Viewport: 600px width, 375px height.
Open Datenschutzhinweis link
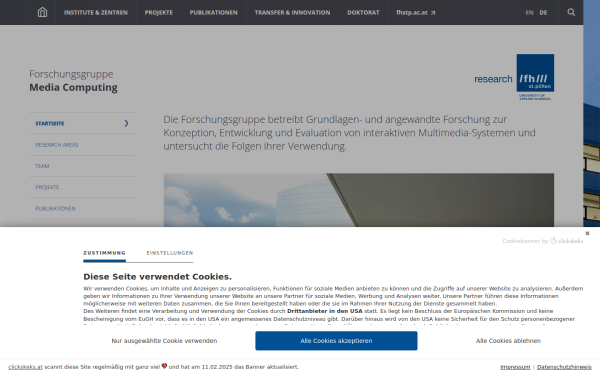pos(564,367)
